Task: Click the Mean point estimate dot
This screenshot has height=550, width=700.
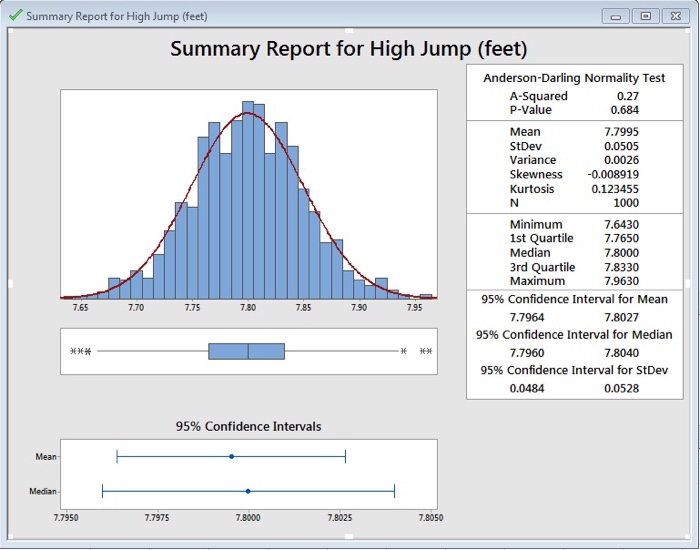Action: (232, 456)
